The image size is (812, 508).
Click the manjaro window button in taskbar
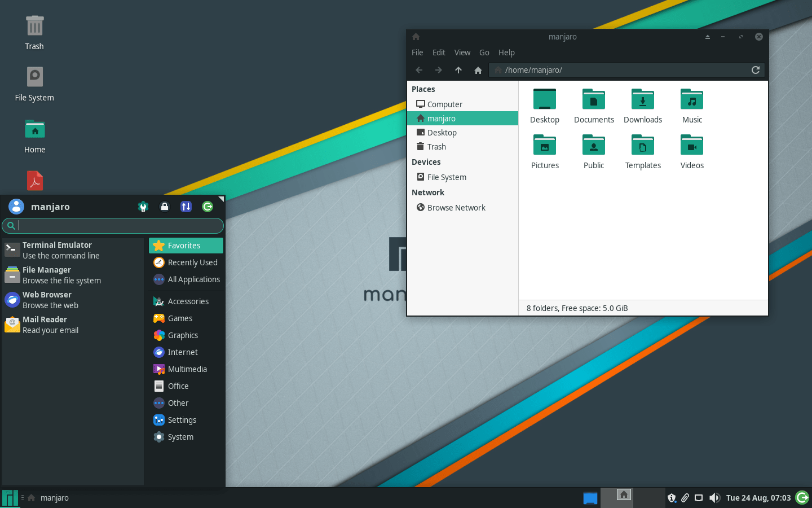pyautogui.click(x=48, y=498)
